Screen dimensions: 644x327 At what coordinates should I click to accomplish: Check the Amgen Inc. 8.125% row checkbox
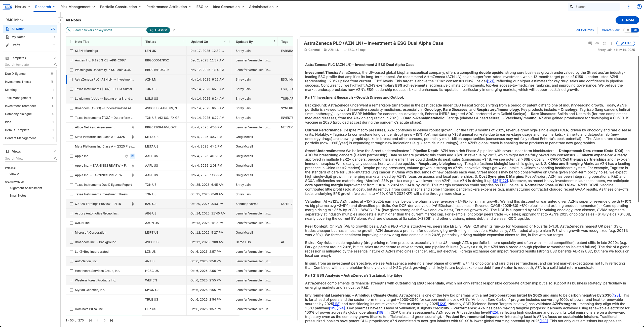pyautogui.click(x=71, y=60)
